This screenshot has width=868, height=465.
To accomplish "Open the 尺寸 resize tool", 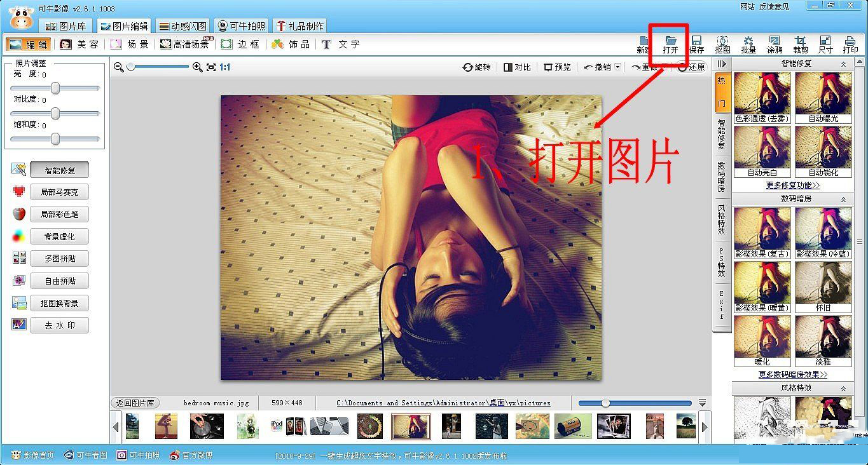I will tap(825, 44).
